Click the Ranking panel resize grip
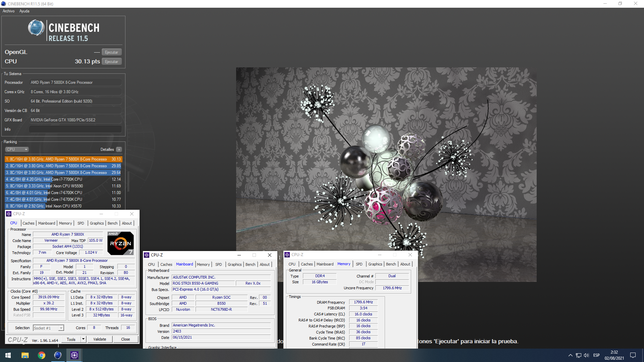644x362 pixels. (x=128, y=181)
